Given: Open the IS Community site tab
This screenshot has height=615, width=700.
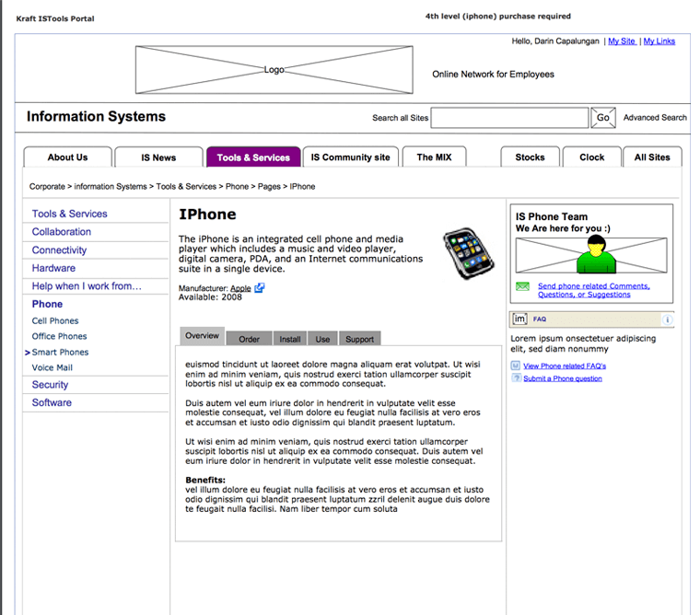Looking at the screenshot, I should click(350, 157).
